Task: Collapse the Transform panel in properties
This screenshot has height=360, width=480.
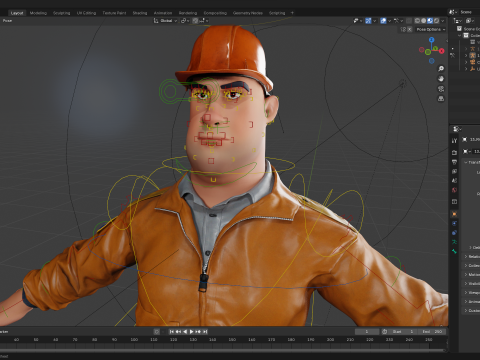Action: pos(472,162)
